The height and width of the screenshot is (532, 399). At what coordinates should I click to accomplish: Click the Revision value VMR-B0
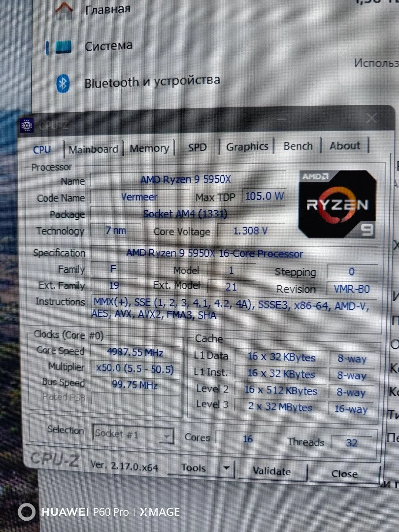(x=352, y=290)
